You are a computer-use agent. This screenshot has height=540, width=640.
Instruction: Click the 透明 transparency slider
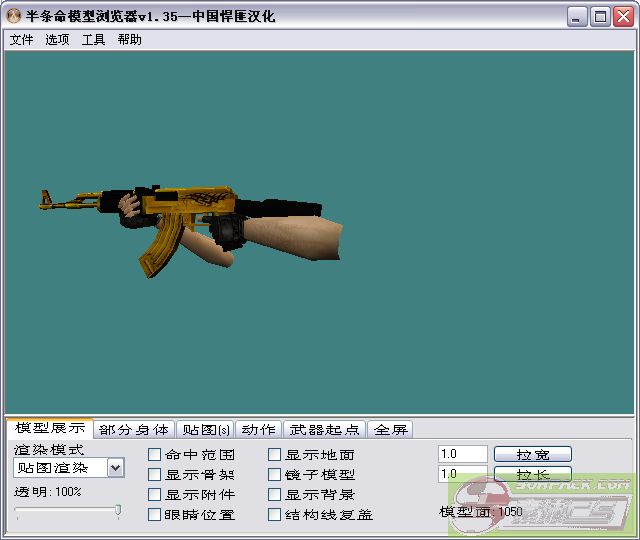click(x=68, y=511)
